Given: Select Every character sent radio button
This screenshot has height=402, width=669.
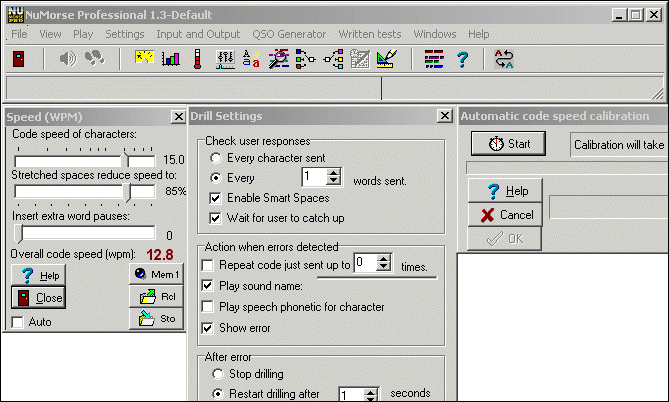Looking at the screenshot, I should coord(216,158).
